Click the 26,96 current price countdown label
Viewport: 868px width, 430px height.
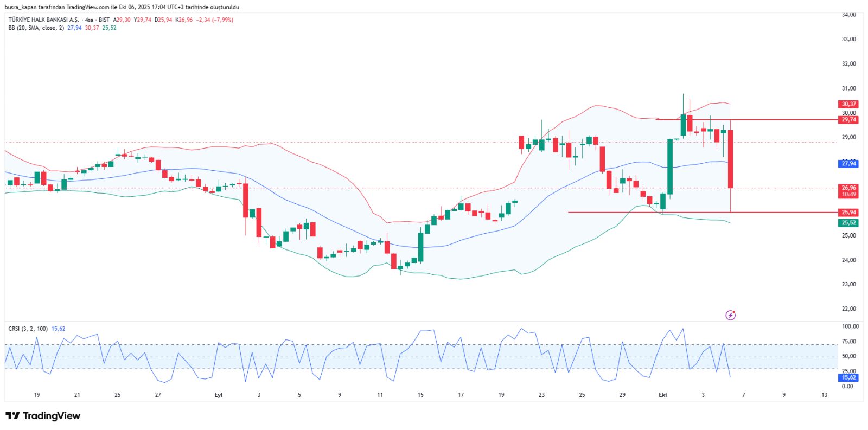[x=848, y=191]
